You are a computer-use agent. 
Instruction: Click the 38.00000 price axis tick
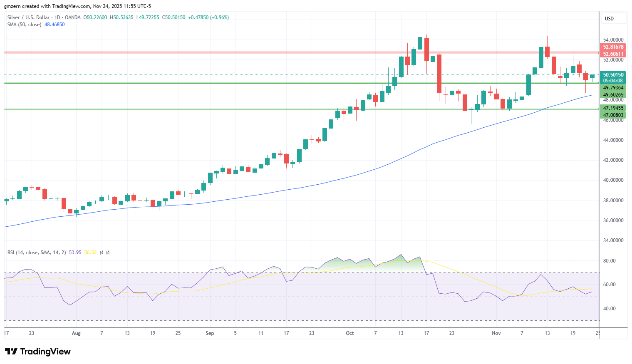613,201
